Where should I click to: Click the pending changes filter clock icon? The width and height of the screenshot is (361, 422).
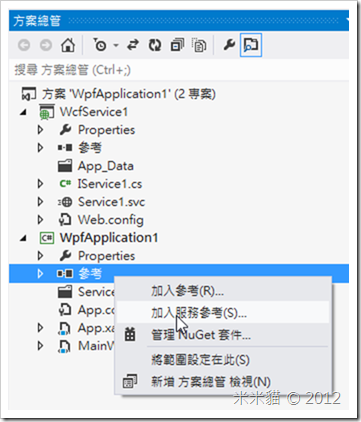coord(100,45)
